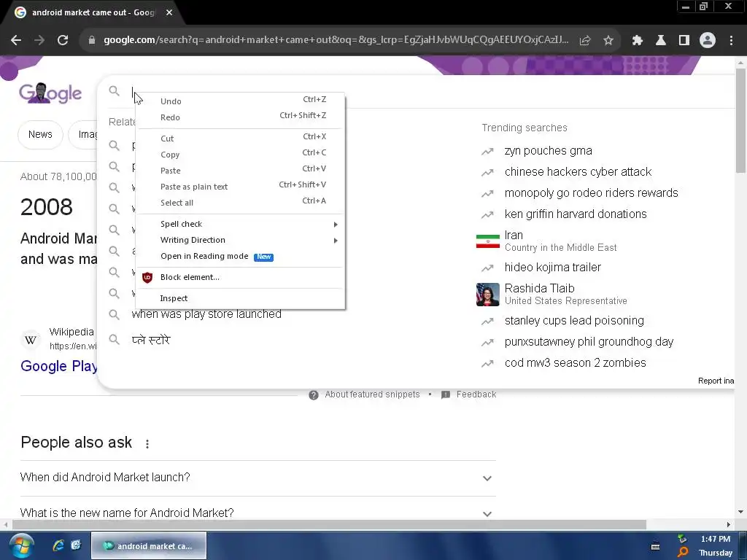Choose Select all in context menu

click(241, 203)
